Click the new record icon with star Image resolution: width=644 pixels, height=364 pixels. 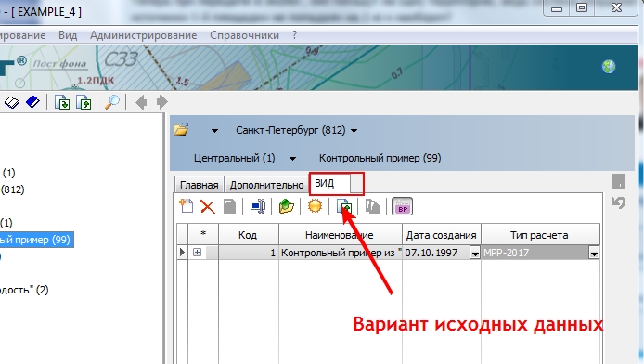[186, 205]
